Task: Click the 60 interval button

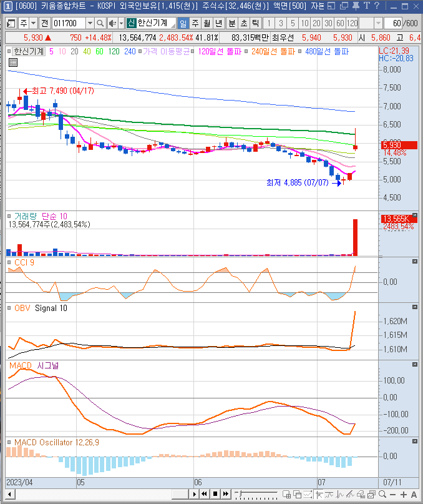Action: coord(340,23)
